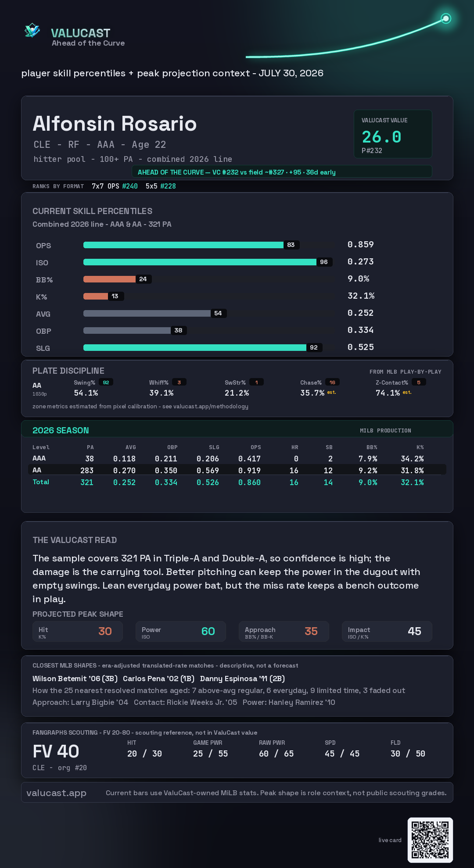This screenshot has height=868, width=474.
Task: Click the SwStr% percentile badge 1
Action: coord(257,382)
